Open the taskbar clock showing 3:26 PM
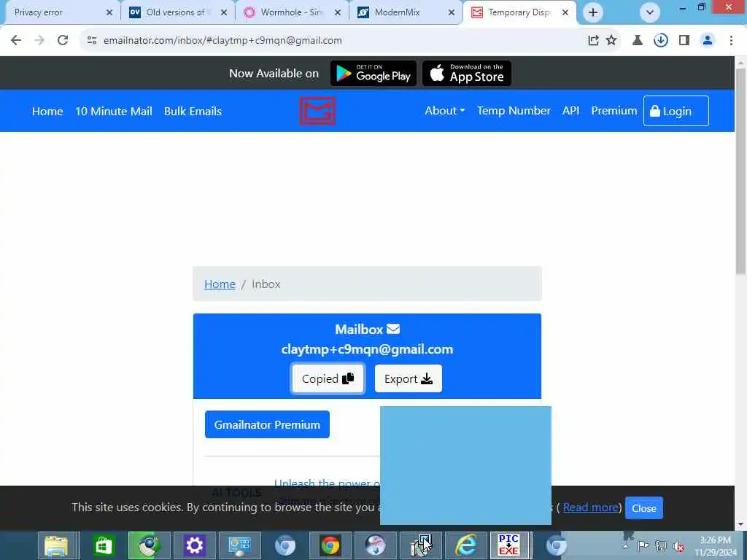Screen dimensions: 747x560 point(716,546)
